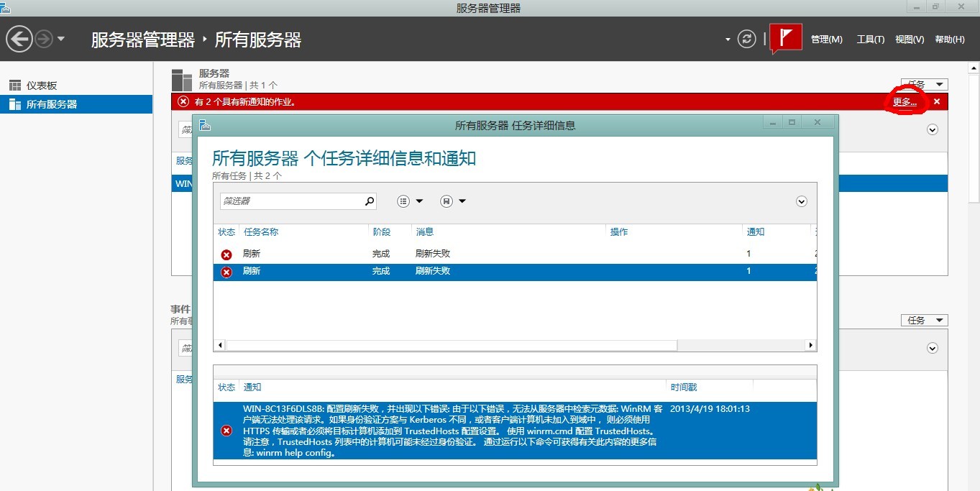Expand the events section chevron
This screenshot has width=980, height=491.
pyautogui.click(x=933, y=348)
